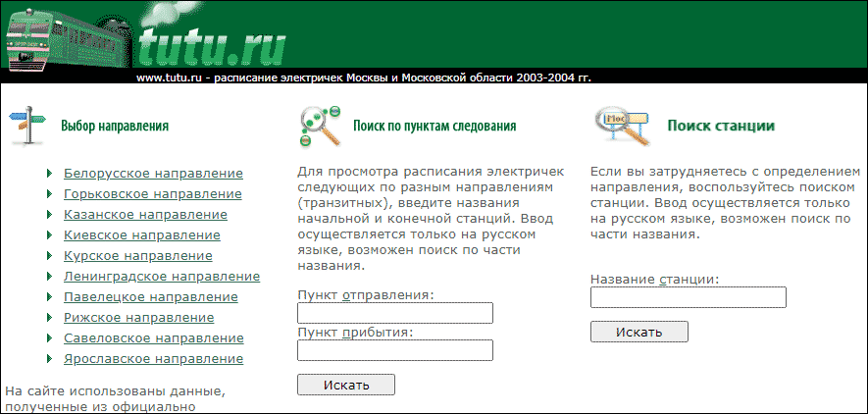Click the Поиск по пунктам следования heading

[x=434, y=127]
